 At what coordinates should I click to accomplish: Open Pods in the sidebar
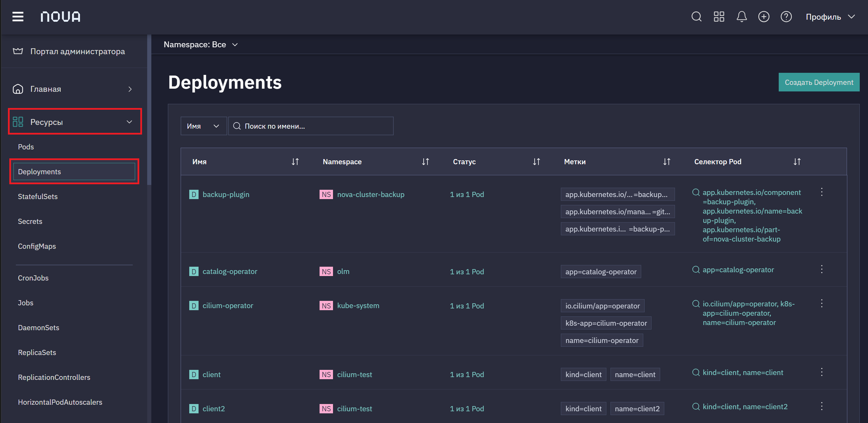tap(26, 147)
